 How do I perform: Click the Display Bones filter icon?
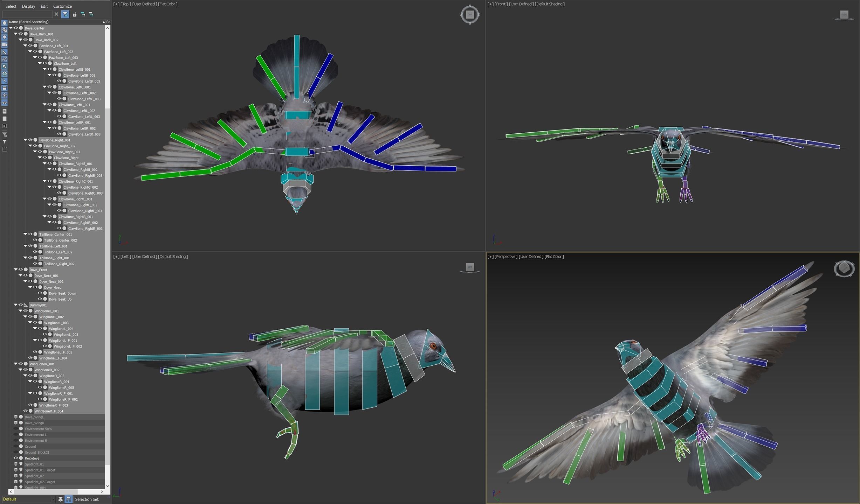click(x=5, y=81)
